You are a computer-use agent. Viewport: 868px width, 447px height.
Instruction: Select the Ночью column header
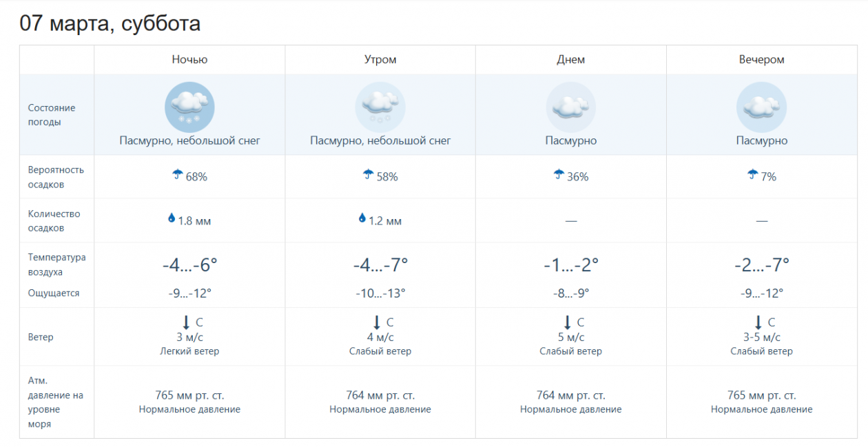pos(189,60)
